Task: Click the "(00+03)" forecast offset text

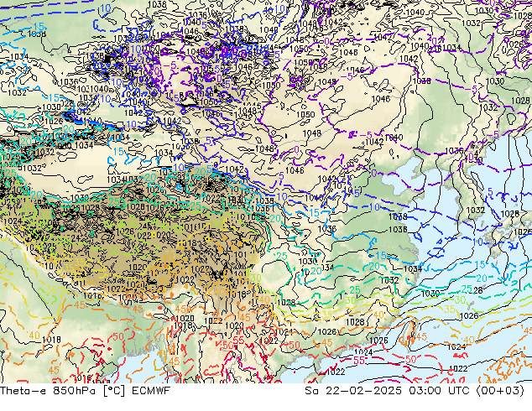Action: pyautogui.click(x=500, y=390)
